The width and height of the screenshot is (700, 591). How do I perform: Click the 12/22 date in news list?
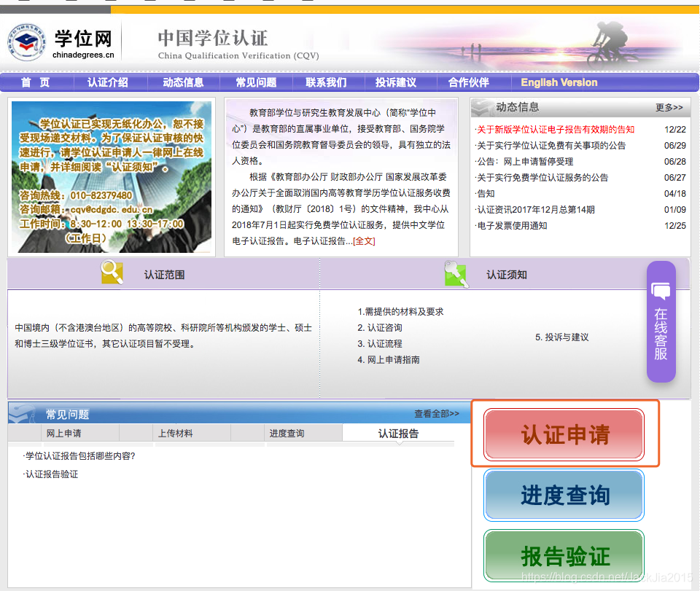point(674,130)
